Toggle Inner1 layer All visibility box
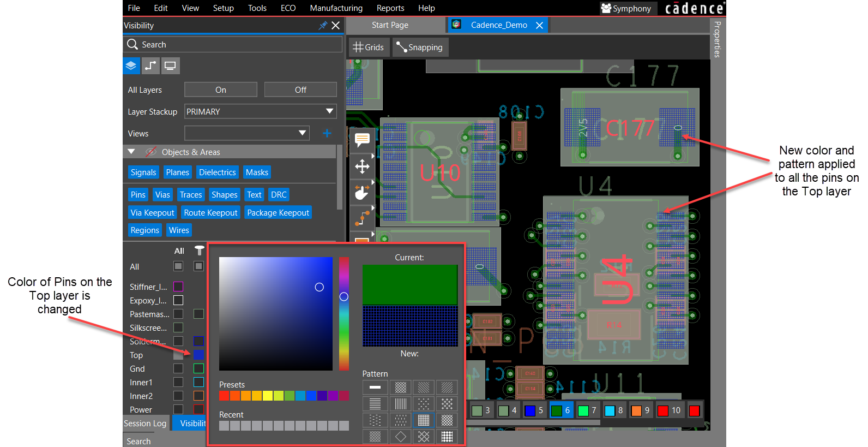Screen dimensions: 868x447 pyautogui.click(x=178, y=382)
